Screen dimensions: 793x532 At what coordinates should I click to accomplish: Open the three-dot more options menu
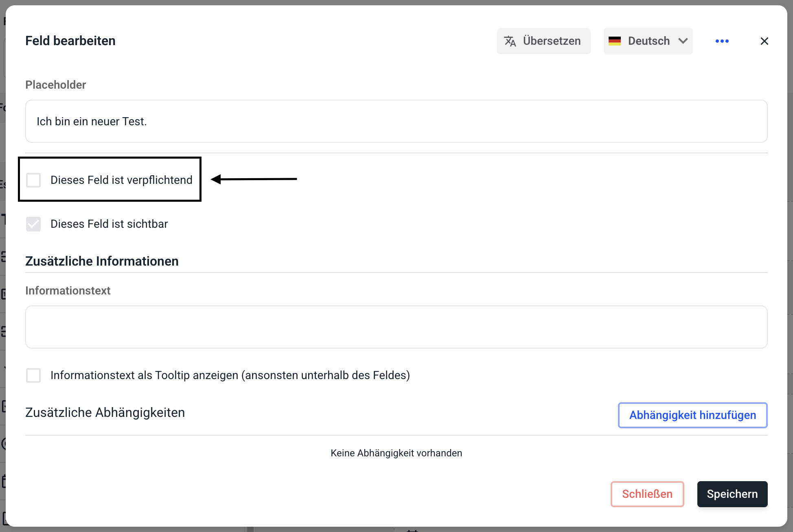(722, 41)
